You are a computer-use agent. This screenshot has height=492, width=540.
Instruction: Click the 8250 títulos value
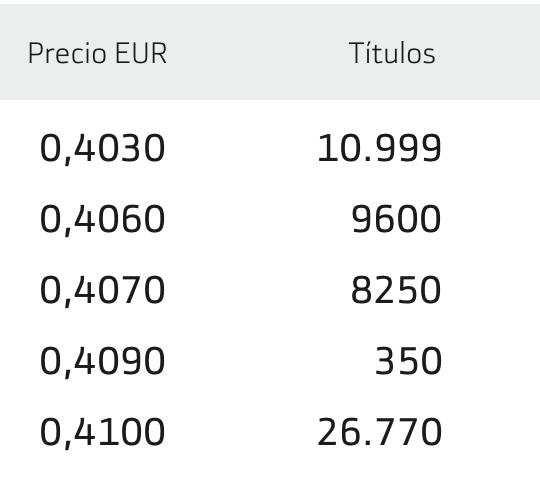pos(396,290)
